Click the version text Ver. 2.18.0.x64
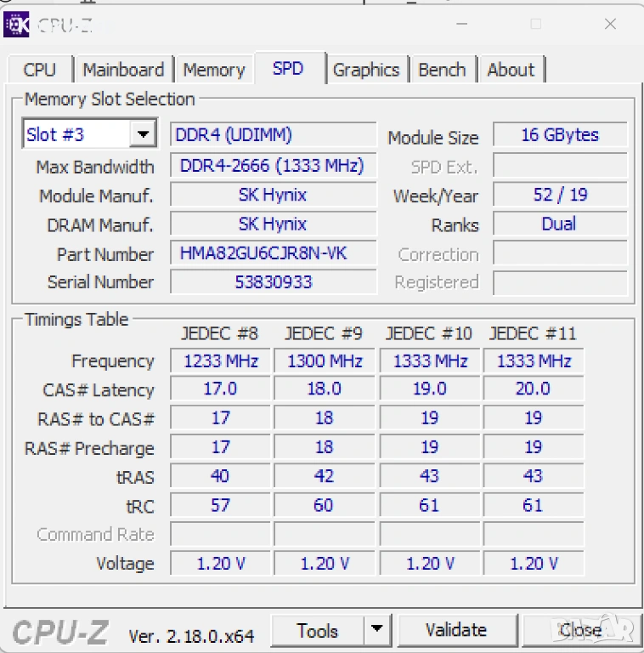 [191, 636]
